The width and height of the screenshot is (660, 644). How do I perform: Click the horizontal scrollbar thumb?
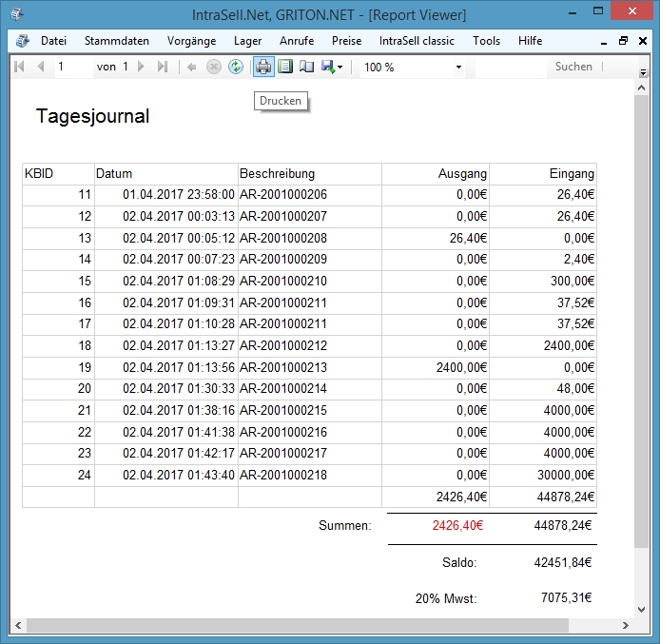coord(297,626)
